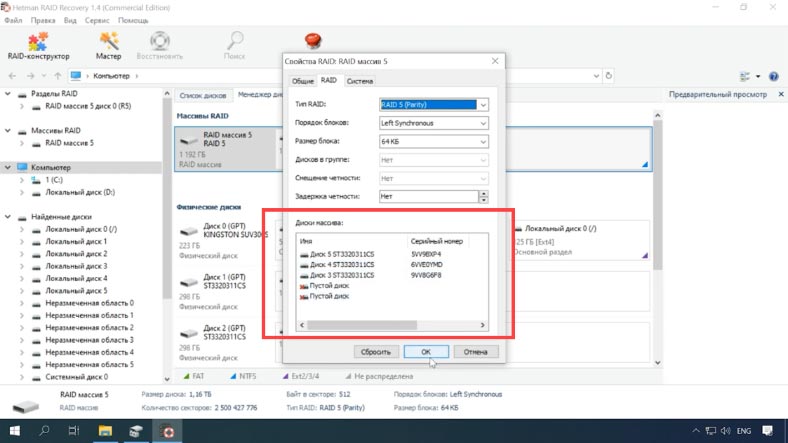Open the view options icon
Screen dimensions: 788x443
(x=745, y=76)
